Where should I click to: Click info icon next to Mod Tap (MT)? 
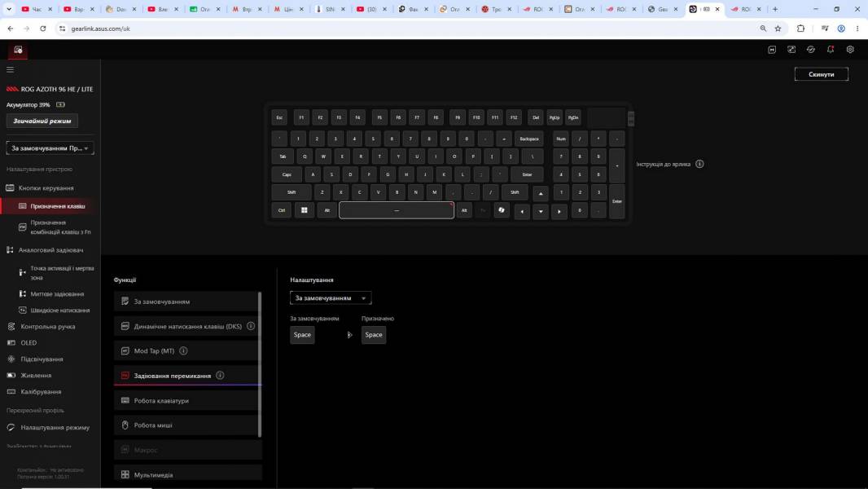[x=183, y=350]
